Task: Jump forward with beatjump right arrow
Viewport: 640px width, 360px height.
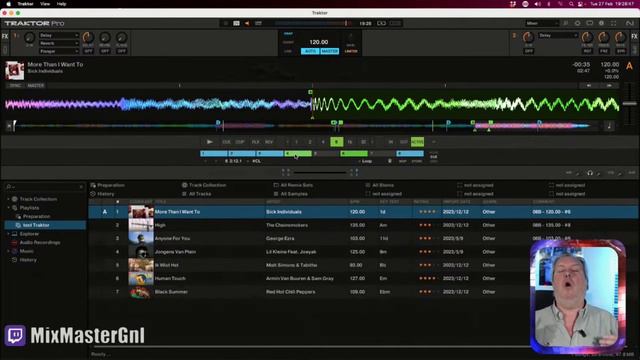Action: click(x=609, y=85)
